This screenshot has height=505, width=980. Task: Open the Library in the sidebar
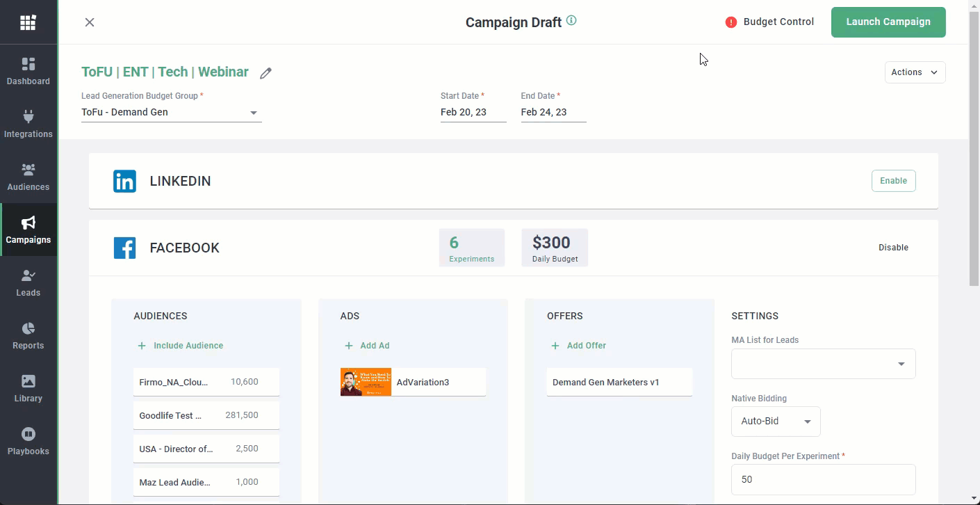click(x=28, y=388)
